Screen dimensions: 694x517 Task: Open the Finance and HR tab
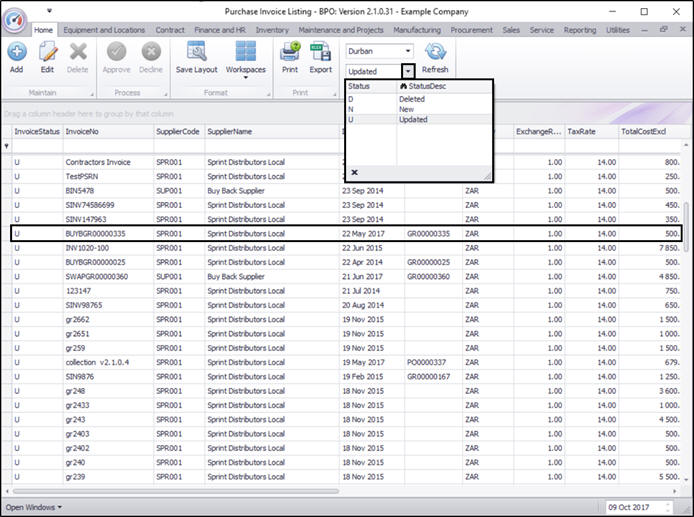click(221, 30)
